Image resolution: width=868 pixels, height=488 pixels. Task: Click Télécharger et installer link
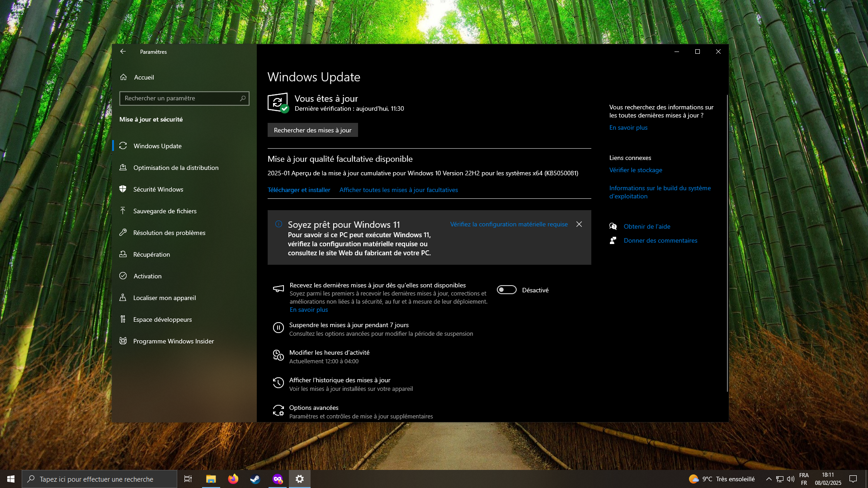[x=299, y=190]
